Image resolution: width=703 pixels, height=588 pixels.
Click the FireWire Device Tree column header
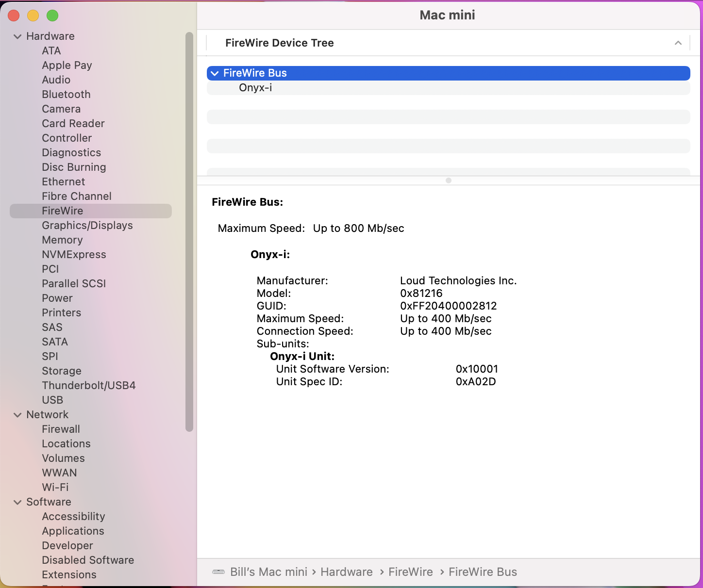click(280, 43)
